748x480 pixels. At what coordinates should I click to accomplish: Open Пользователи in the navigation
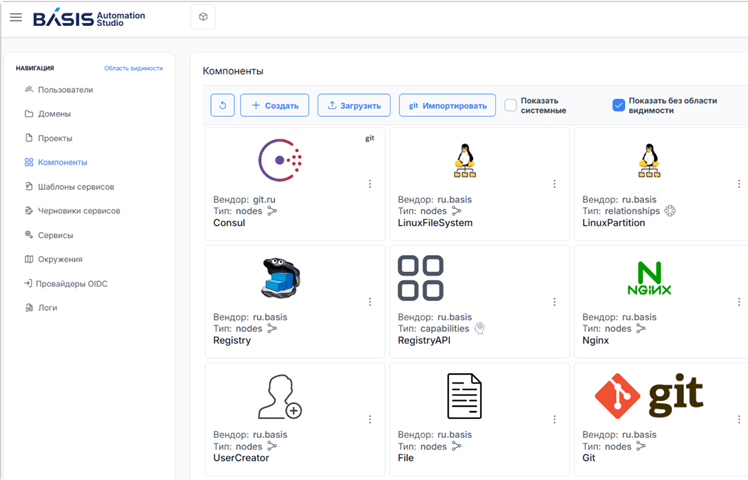[59, 90]
